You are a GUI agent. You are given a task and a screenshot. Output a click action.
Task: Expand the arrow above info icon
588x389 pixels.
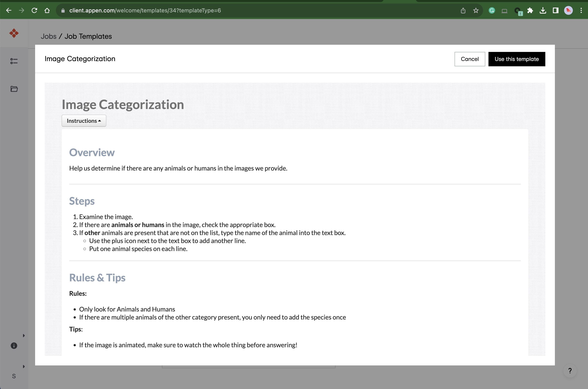point(24,336)
